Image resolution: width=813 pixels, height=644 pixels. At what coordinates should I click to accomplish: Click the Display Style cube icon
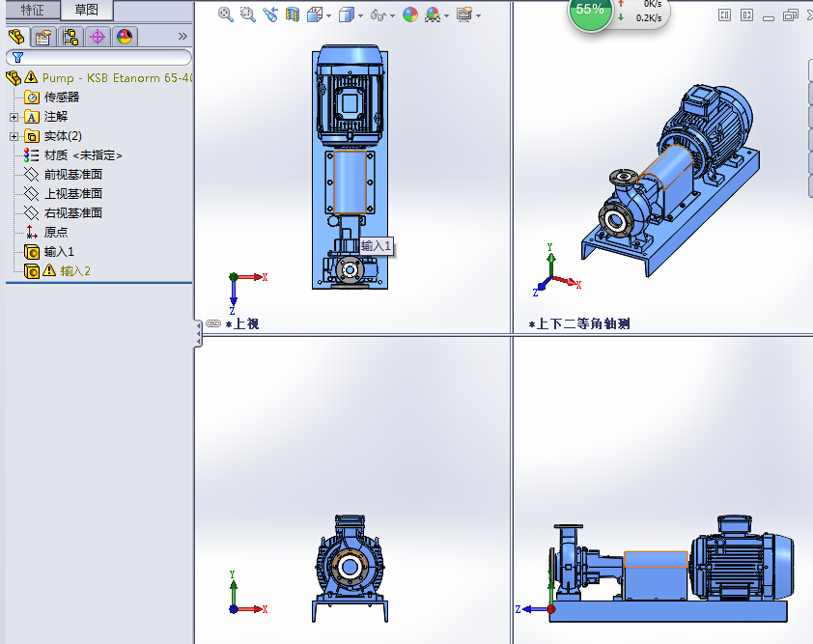pyautogui.click(x=347, y=14)
